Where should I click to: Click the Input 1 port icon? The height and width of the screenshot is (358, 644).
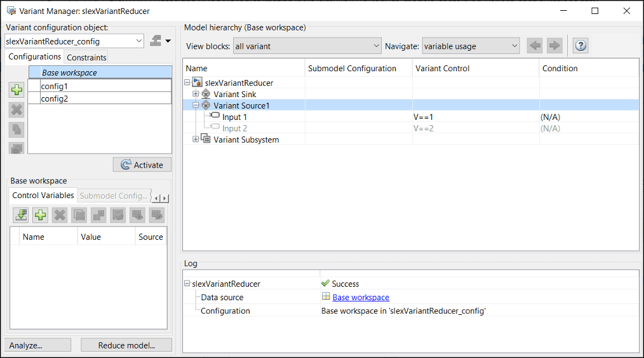(215, 116)
